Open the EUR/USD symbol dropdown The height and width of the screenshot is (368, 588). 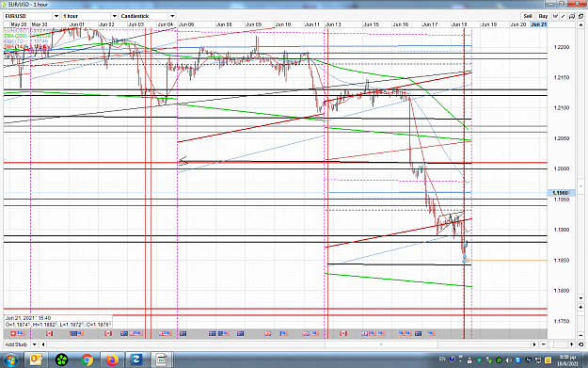[x=56, y=16]
